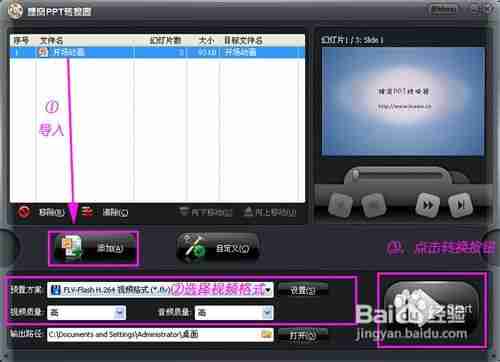The width and height of the screenshot is (500, 362).
Task: Expand the audio quality dropdown
Action: pos(267,313)
